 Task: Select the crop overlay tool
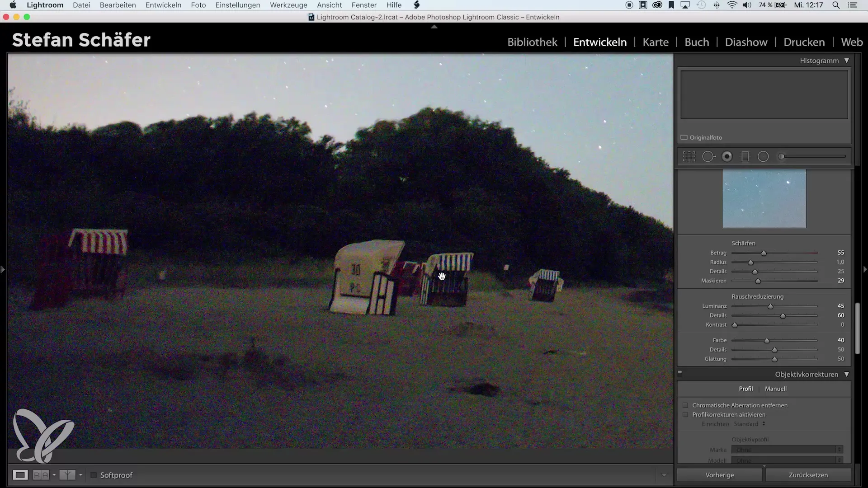pos(689,157)
